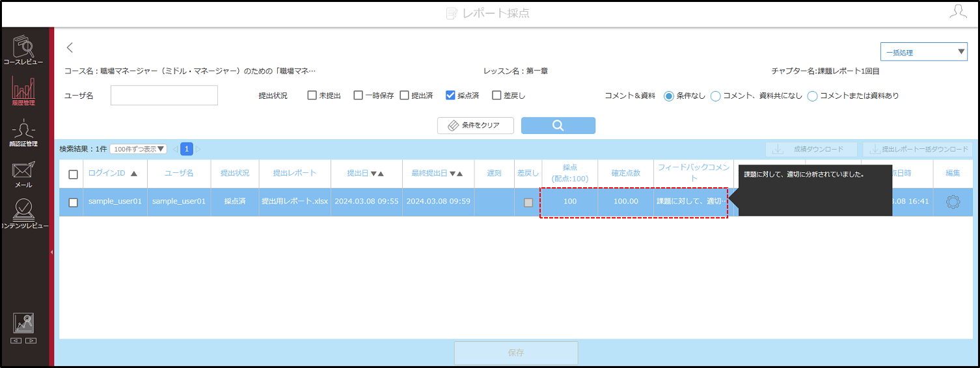Click the 確定点数 column header
Screen dimensions: 980x368
626,174
